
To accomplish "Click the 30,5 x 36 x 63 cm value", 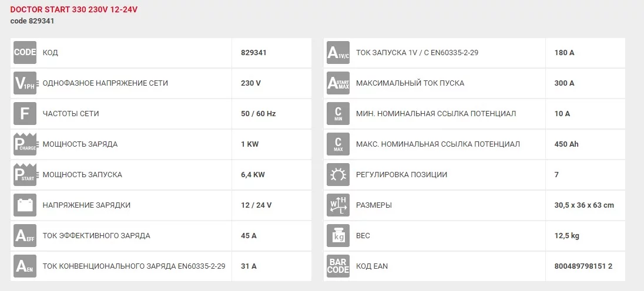I will click(x=584, y=205).
